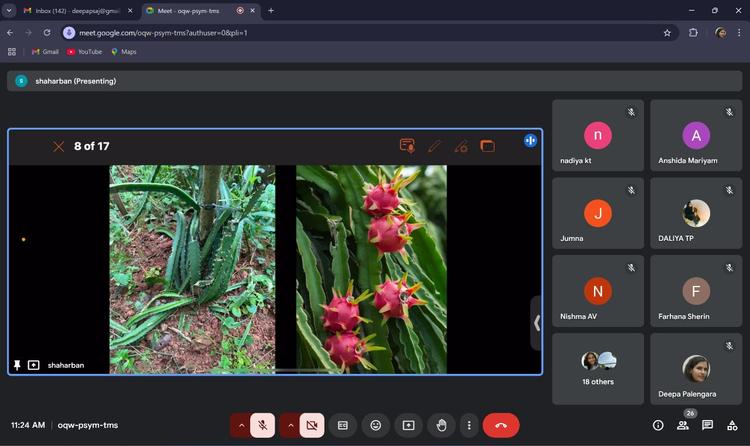Open YouTube bookmark in bookmarks bar

pos(85,51)
